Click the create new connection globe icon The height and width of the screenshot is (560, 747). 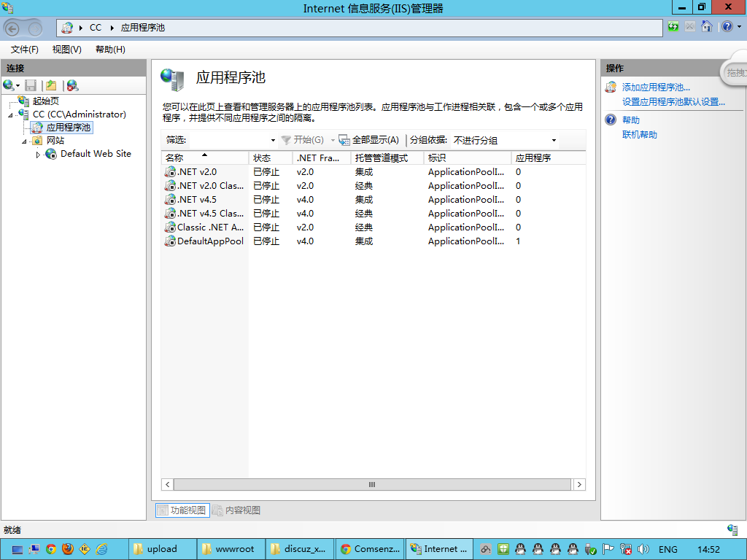click(x=8, y=85)
